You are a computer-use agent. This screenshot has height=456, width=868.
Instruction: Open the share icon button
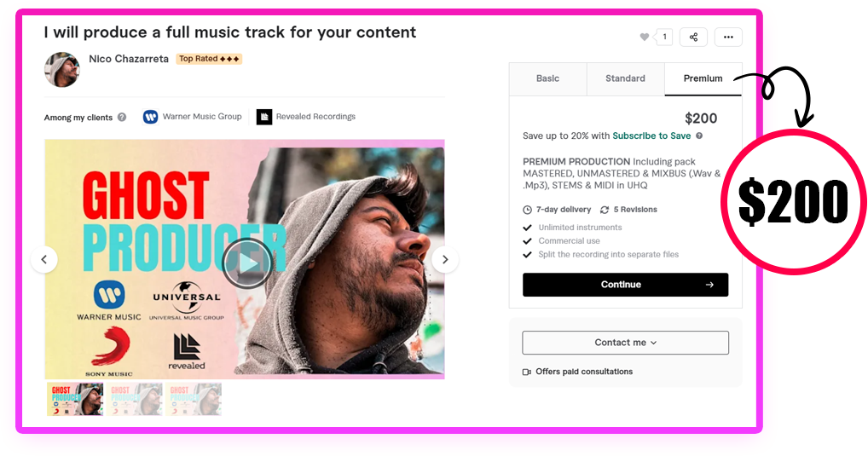coord(693,38)
